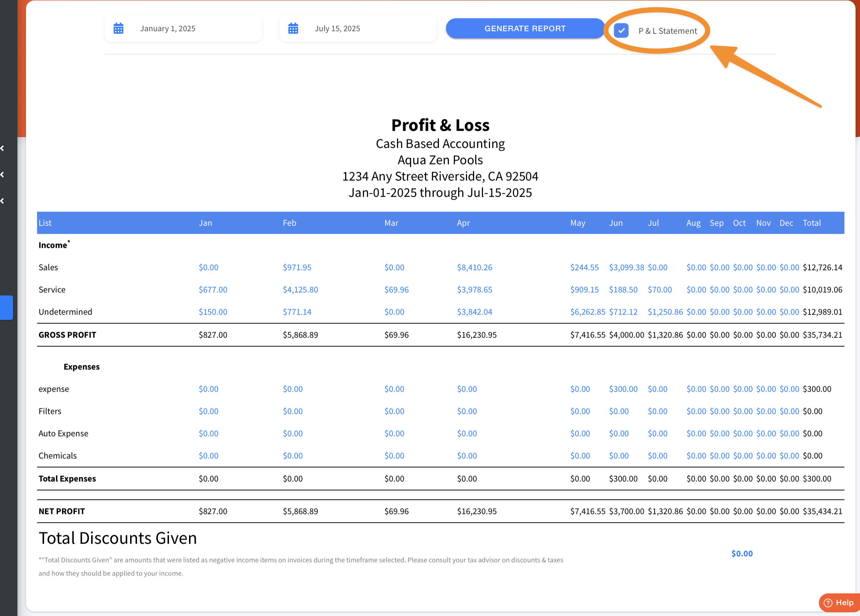Click the blue active sidebar item
Image resolution: width=860 pixels, height=616 pixels.
click(x=6, y=307)
